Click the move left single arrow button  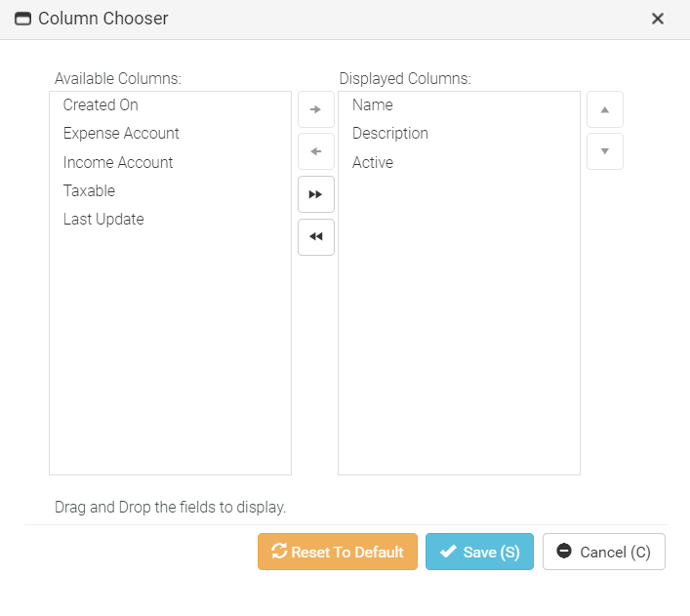pos(315,152)
